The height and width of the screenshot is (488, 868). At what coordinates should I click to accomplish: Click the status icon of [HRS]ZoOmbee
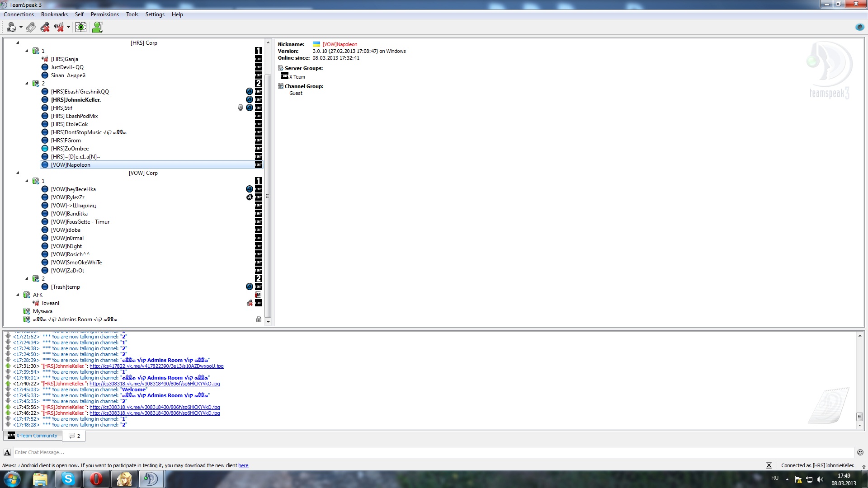pos(45,149)
